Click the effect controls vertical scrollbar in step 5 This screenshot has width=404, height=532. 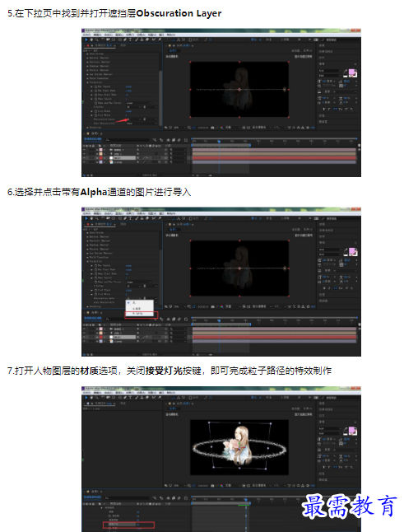coord(160,98)
